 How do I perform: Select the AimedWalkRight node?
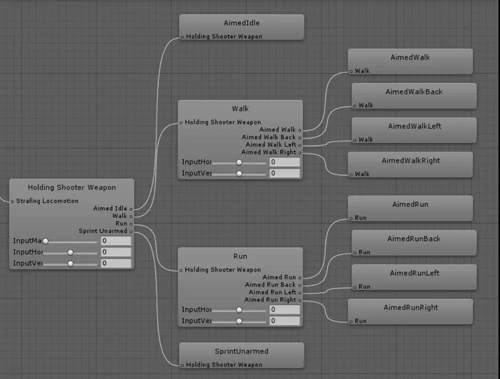tap(410, 161)
